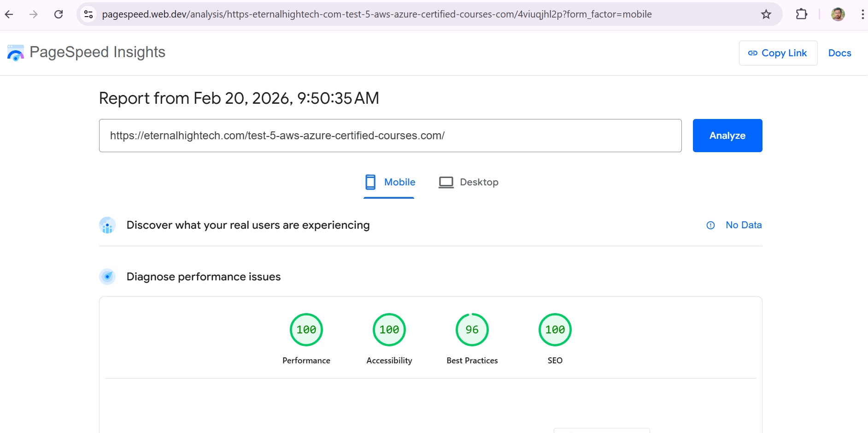Viewport: 868px width, 433px height.
Task: Bookmark this page with the star icon
Action: click(x=766, y=14)
